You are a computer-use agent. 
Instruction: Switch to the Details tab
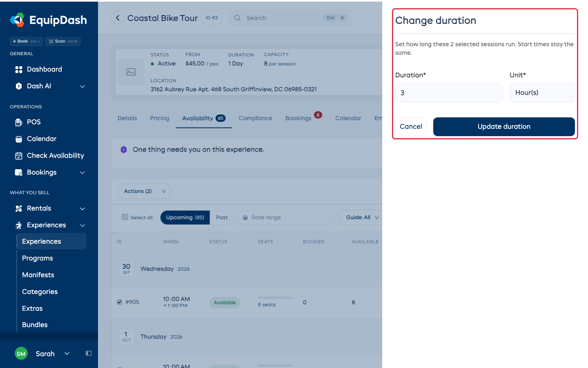click(x=127, y=118)
